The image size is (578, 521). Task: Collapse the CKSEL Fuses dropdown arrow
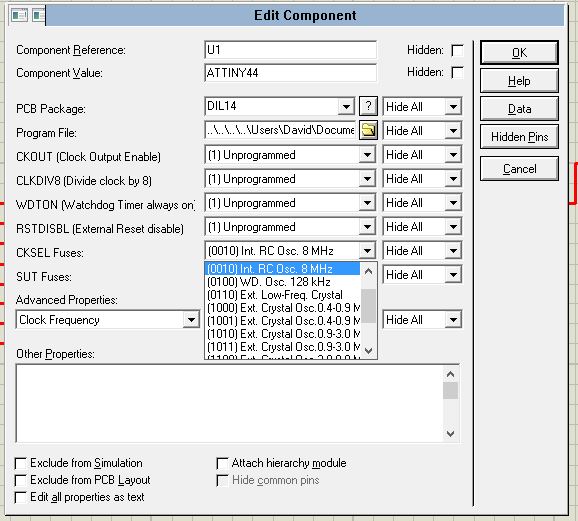point(367,251)
